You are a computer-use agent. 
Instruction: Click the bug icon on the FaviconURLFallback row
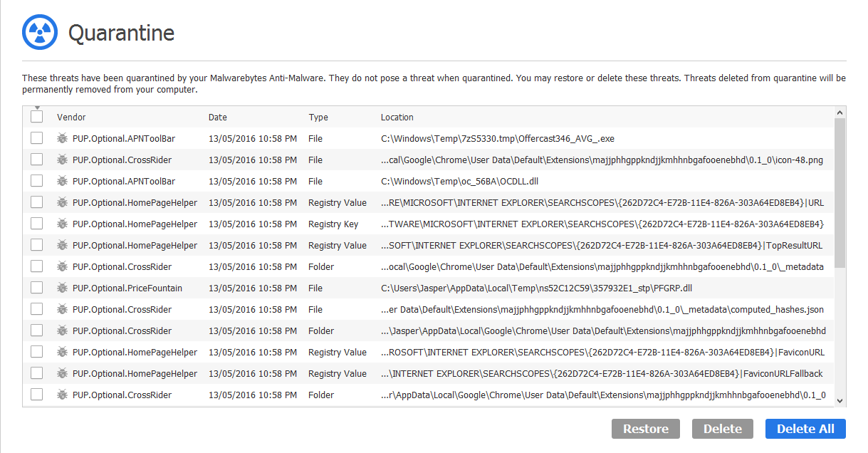tap(63, 373)
